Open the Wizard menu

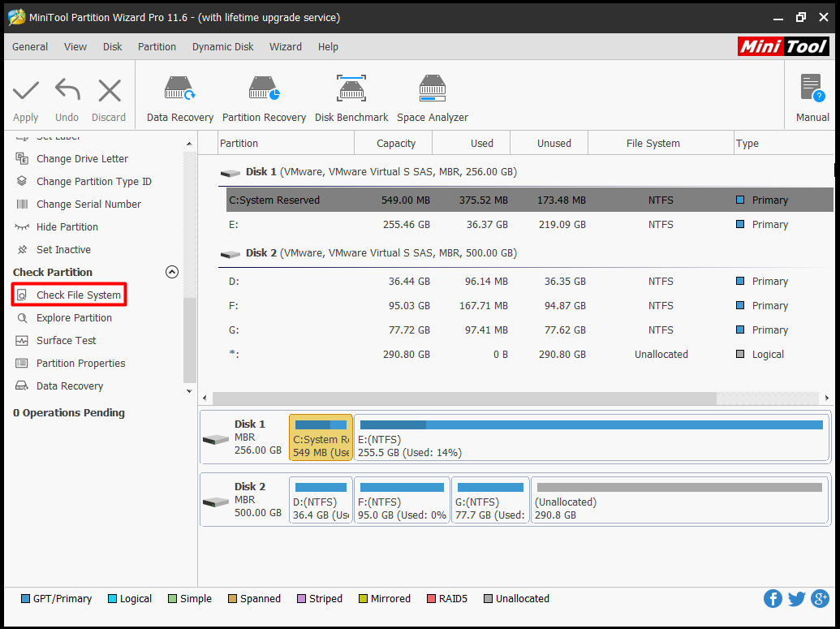click(286, 46)
